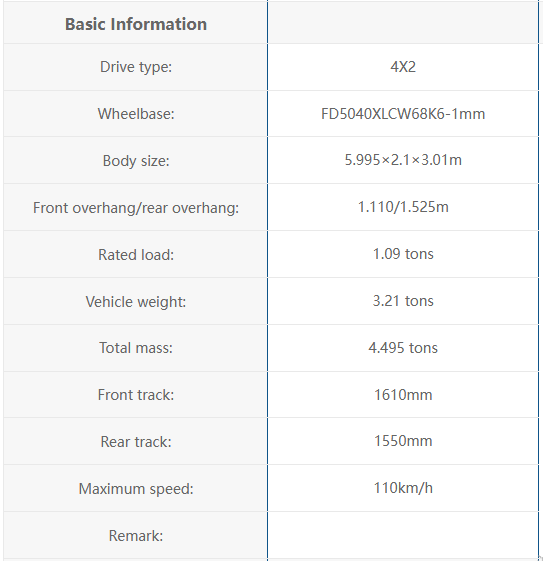Click the Basic Information header cell

click(136, 24)
